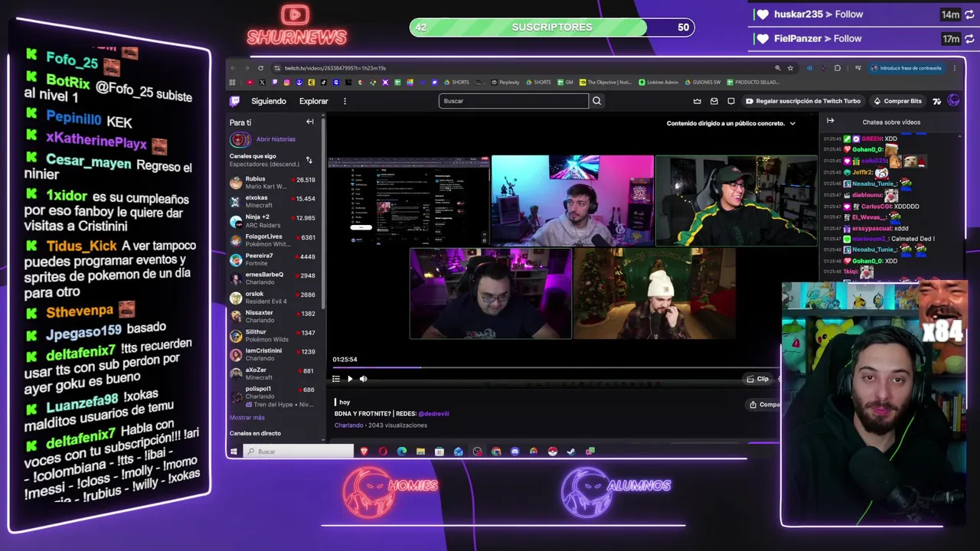Image resolution: width=980 pixels, height=551 pixels.
Task: Launch Microsoft Edge from the taskbar
Action: pos(402,452)
